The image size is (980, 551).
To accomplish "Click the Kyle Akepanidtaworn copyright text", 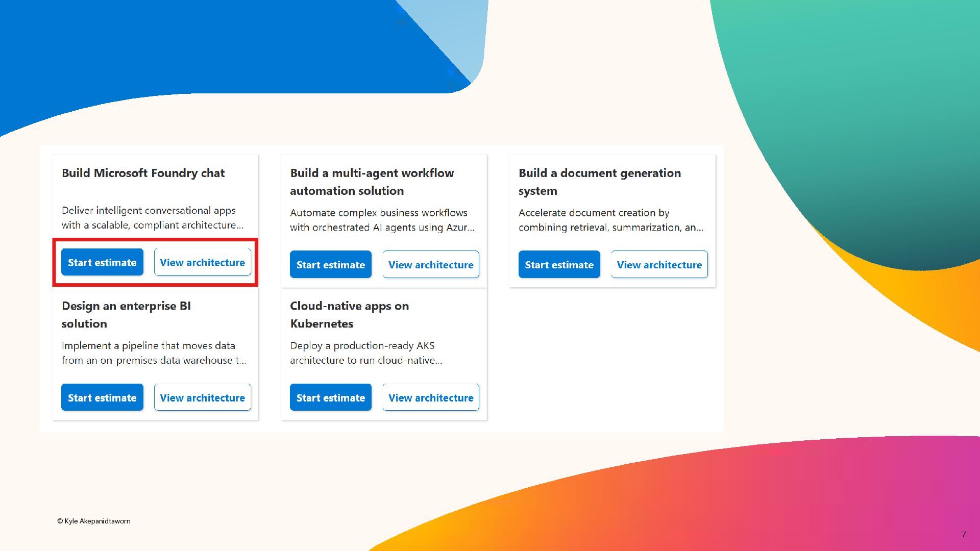I will click(x=94, y=521).
